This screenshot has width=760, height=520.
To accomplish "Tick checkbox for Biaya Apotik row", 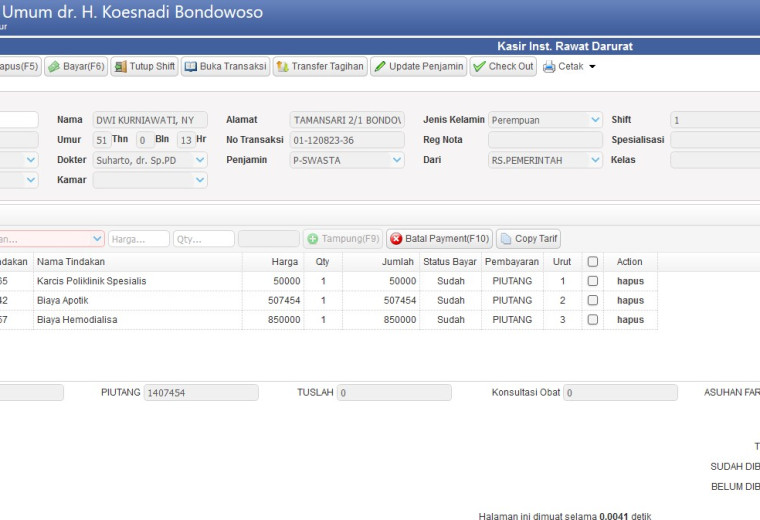I will tap(592, 300).
